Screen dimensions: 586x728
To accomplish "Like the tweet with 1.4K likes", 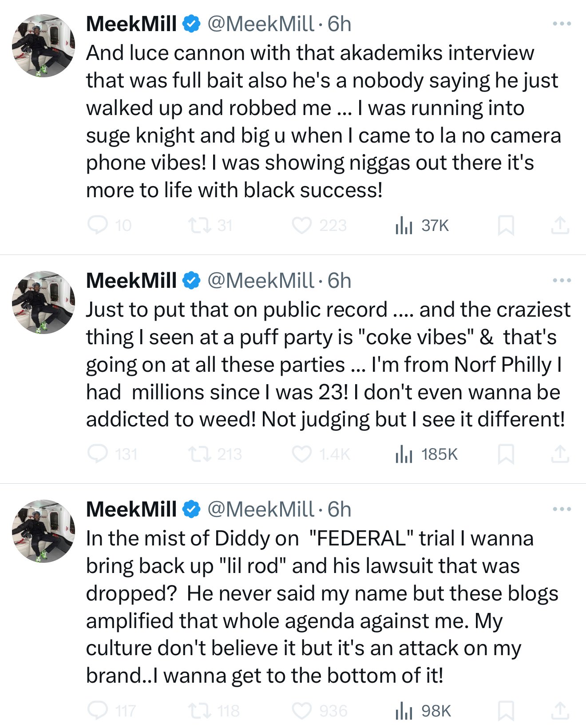I will 302,454.
